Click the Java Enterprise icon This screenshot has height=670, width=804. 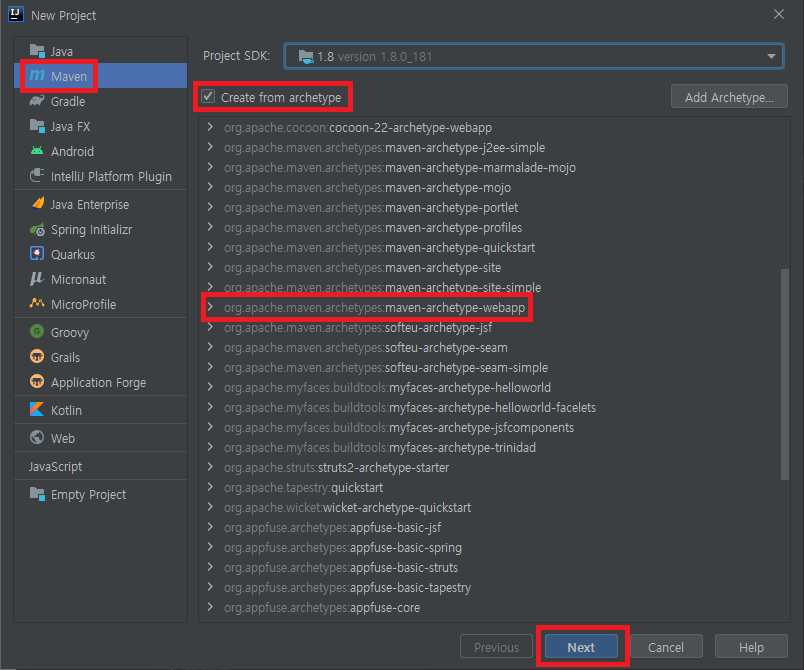click(x=37, y=204)
